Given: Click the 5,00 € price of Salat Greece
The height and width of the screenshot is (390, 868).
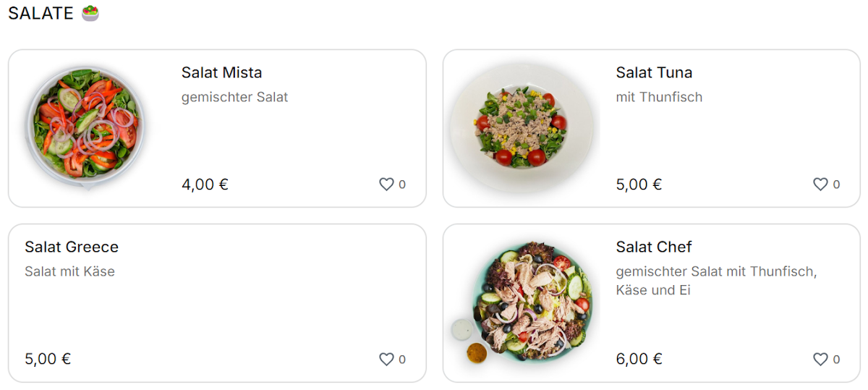Looking at the screenshot, I should tap(48, 359).
